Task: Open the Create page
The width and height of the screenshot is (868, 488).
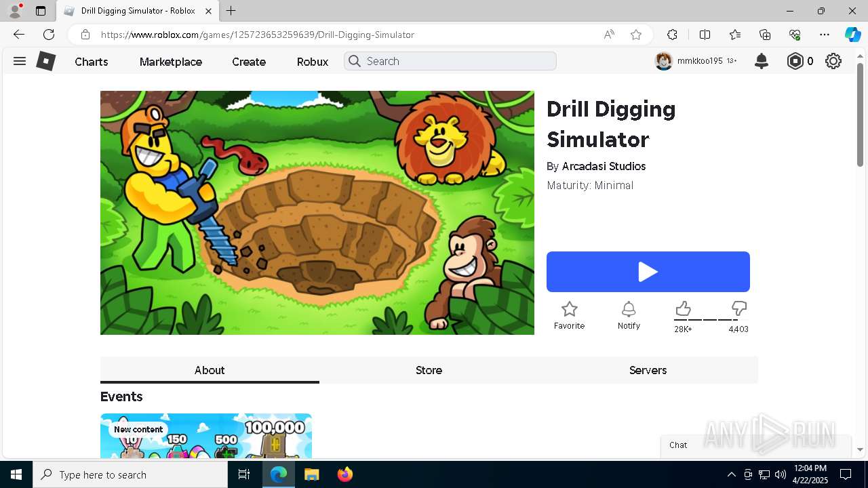Action: 249,62
